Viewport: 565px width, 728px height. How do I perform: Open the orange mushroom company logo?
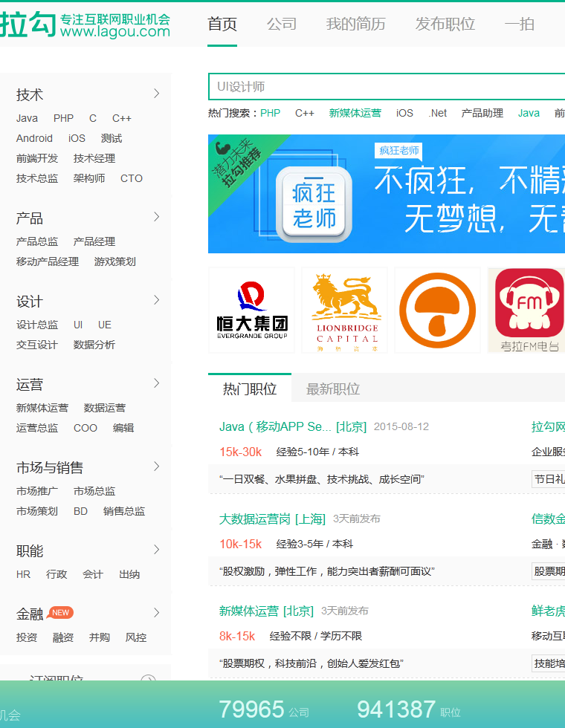pyautogui.click(x=438, y=311)
